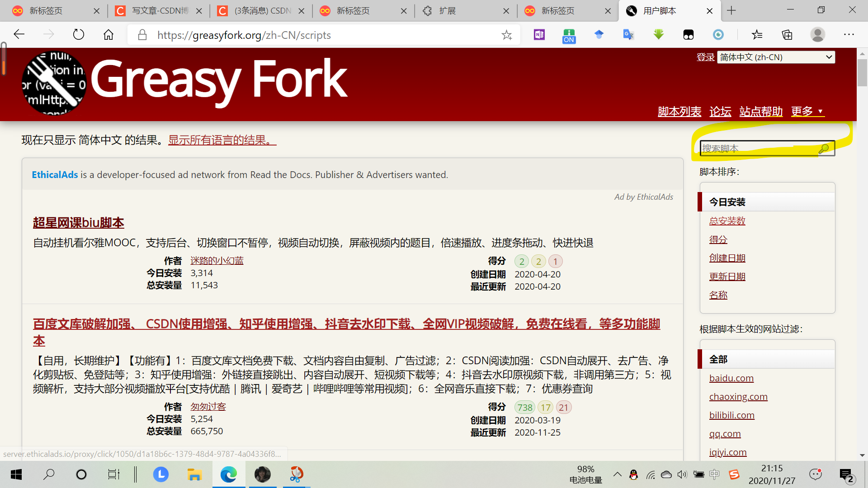
Task: Click the browser refresh button
Action: [79, 35]
